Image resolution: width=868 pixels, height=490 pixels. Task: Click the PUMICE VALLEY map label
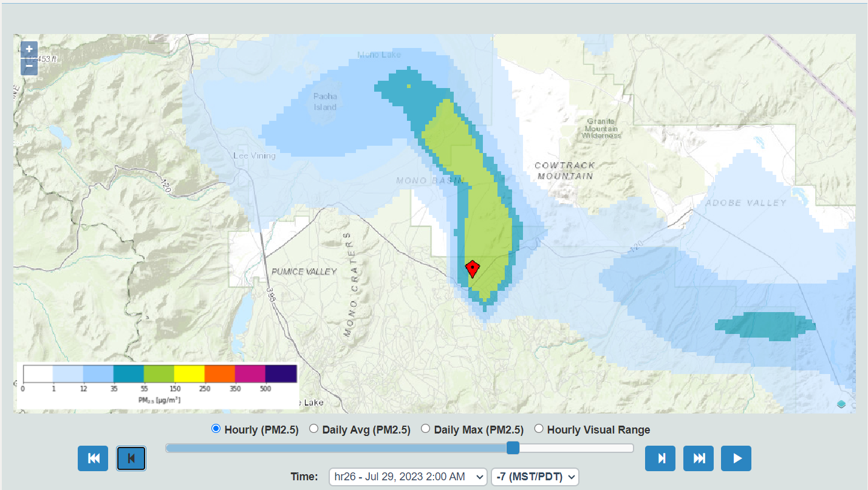pyautogui.click(x=304, y=271)
